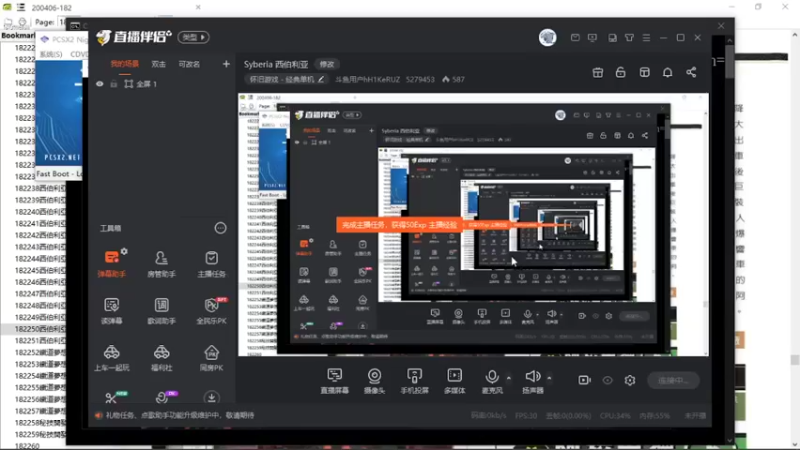Click the 修改 edit title button
Screen dimensions: 800x450
(x=327, y=64)
